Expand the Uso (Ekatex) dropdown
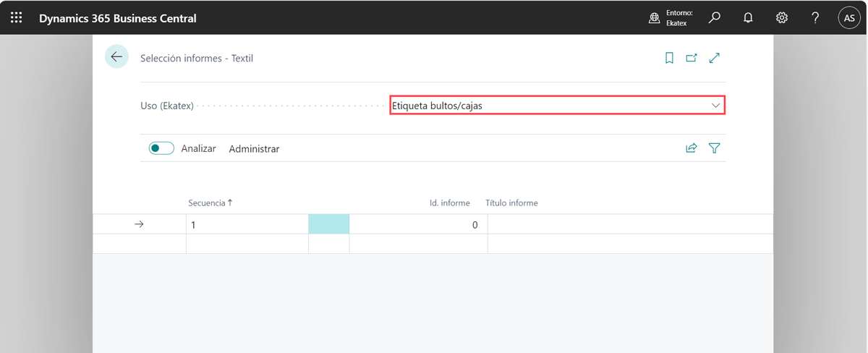This screenshot has height=353, width=868. tap(715, 106)
